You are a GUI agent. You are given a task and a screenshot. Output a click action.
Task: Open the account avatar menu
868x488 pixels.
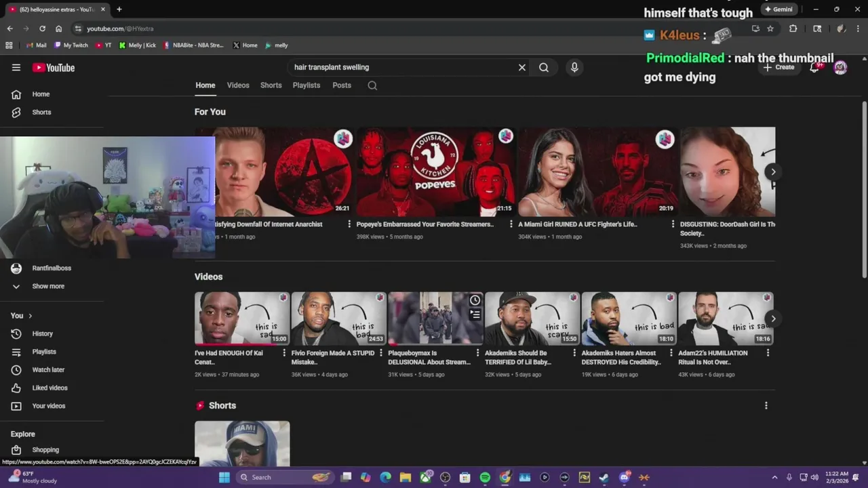(x=840, y=67)
